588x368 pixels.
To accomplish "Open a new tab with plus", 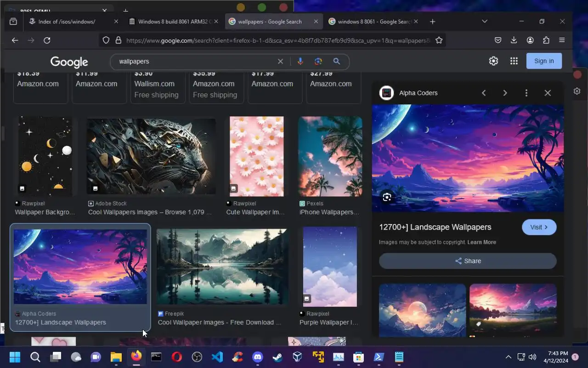I will pyautogui.click(x=432, y=22).
